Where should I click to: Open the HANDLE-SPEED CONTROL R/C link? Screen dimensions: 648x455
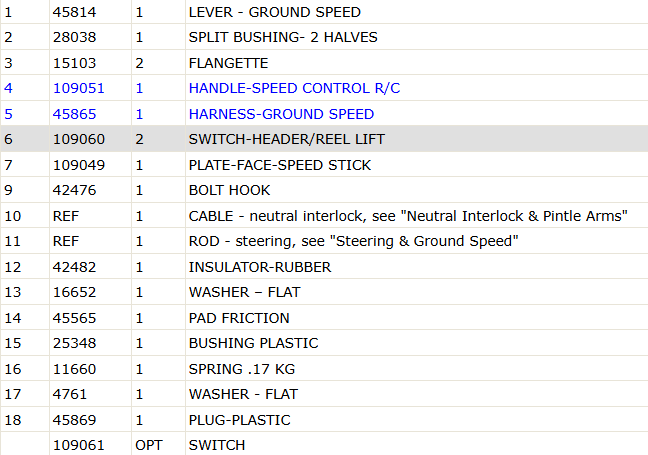tap(294, 88)
